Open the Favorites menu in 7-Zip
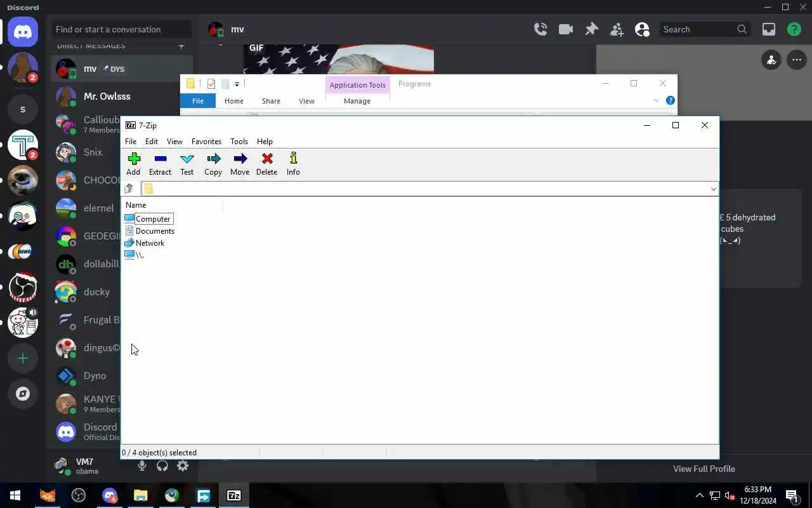This screenshot has height=508, width=812. click(206, 142)
